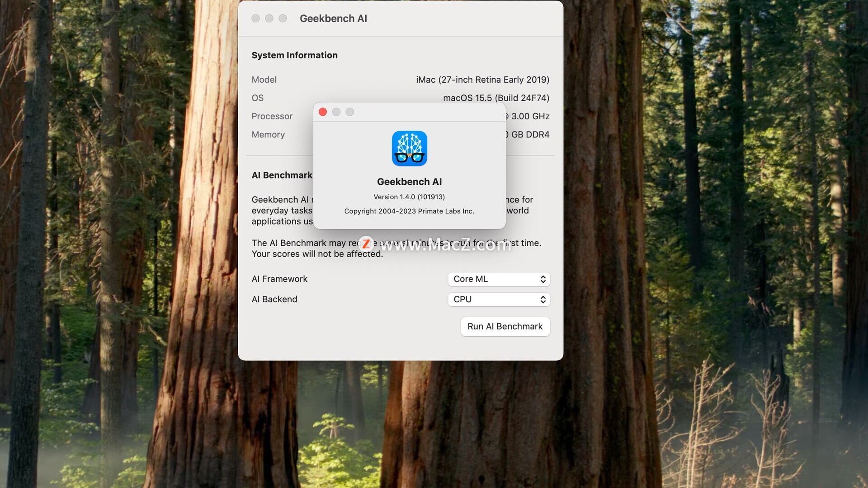Click 'Your scores will not be affected.' text
This screenshot has width=868, height=488.
(317, 254)
